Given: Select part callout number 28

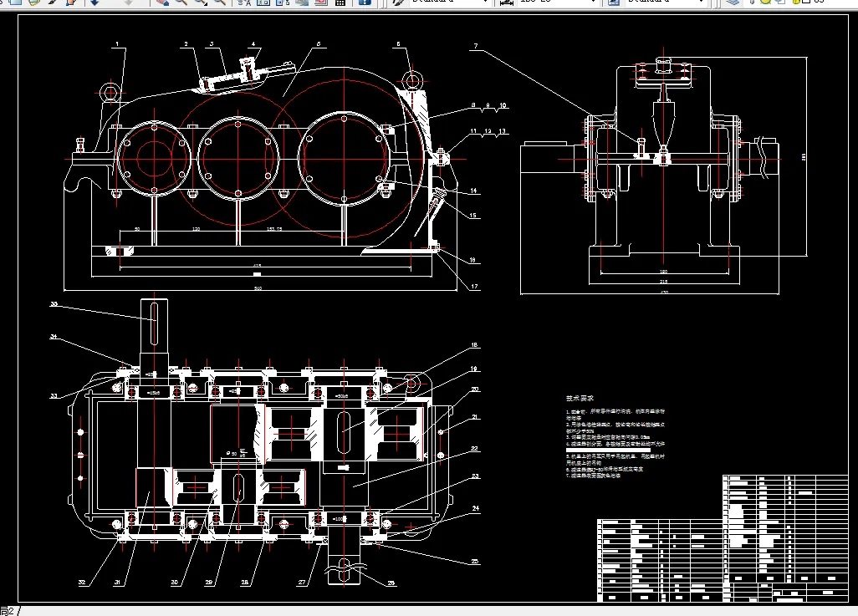Looking at the screenshot, I should click(x=244, y=583).
